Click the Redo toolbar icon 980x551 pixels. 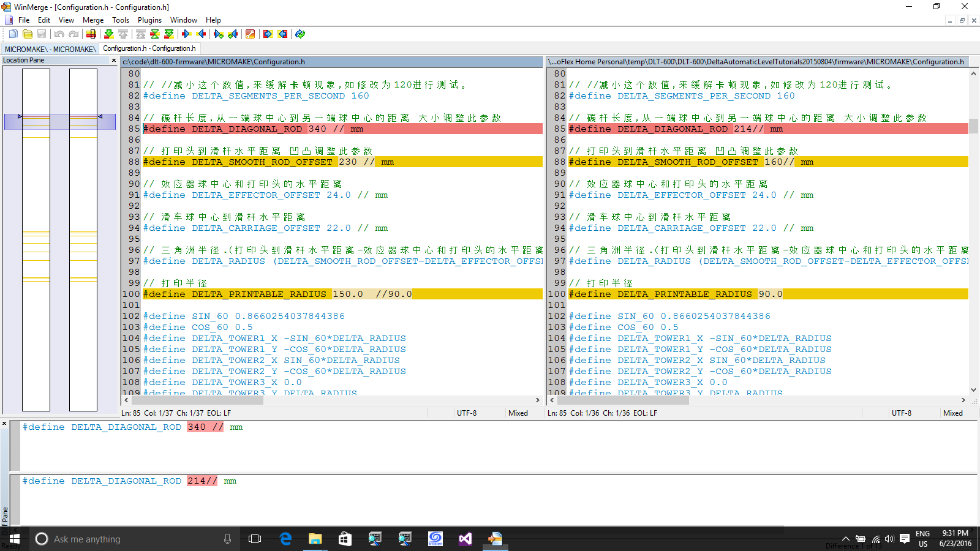tap(73, 34)
